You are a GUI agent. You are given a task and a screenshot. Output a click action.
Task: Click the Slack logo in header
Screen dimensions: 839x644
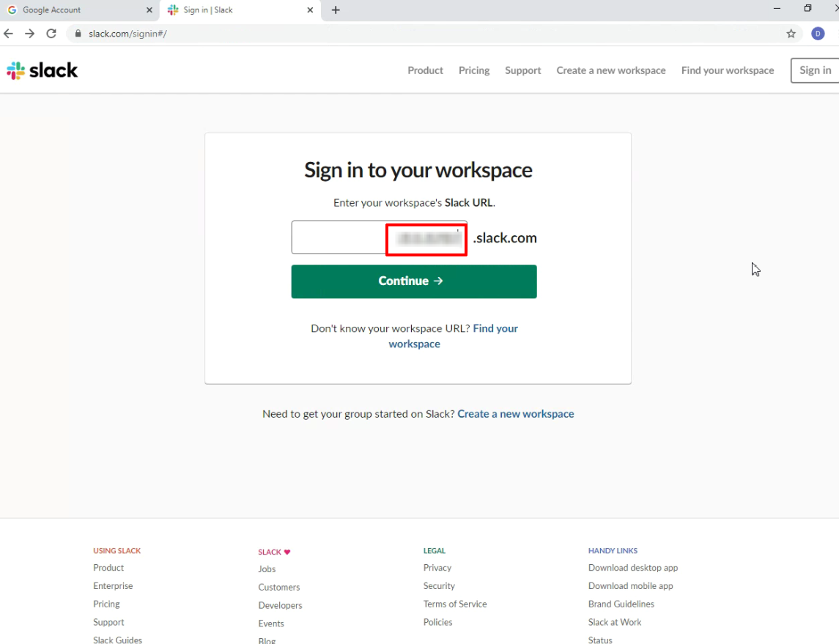point(42,70)
